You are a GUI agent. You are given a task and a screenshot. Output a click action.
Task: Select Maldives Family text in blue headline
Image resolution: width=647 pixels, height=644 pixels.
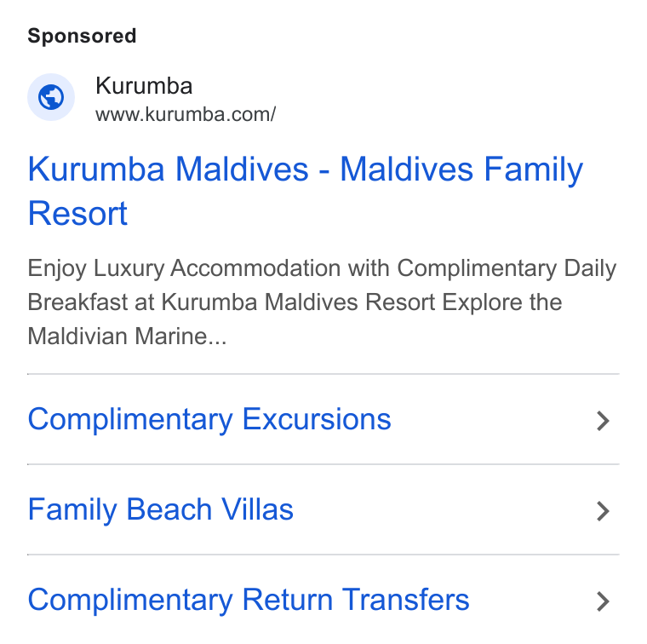tap(461, 170)
